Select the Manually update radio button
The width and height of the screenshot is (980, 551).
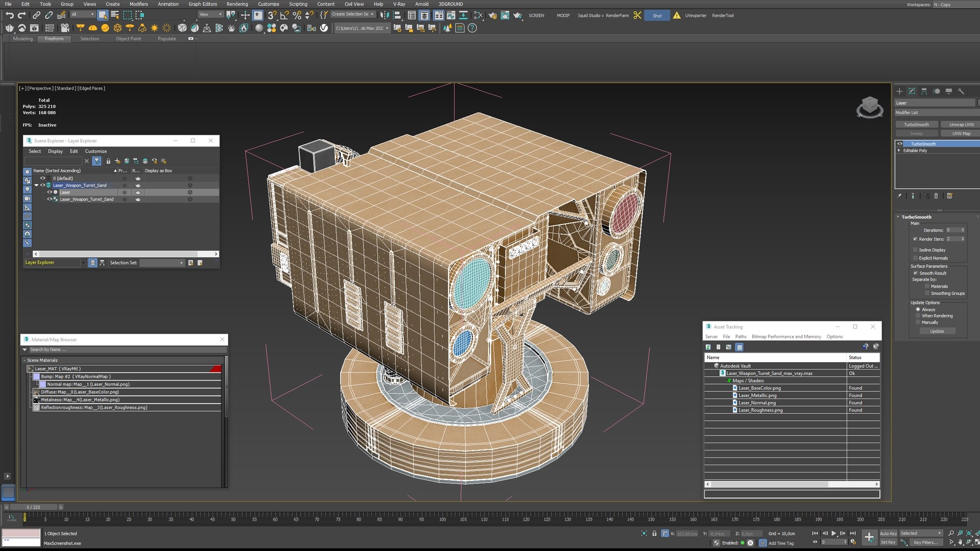(918, 322)
